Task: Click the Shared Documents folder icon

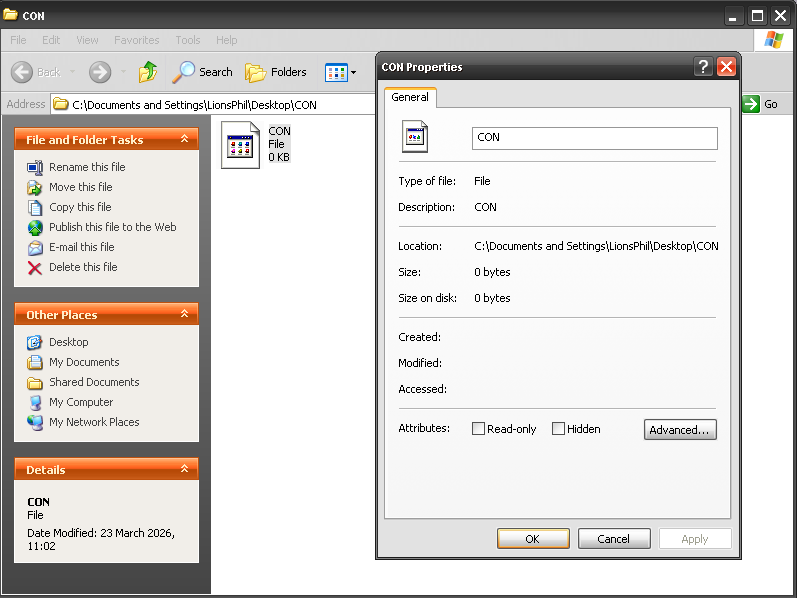Action: pyautogui.click(x=35, y=382)
